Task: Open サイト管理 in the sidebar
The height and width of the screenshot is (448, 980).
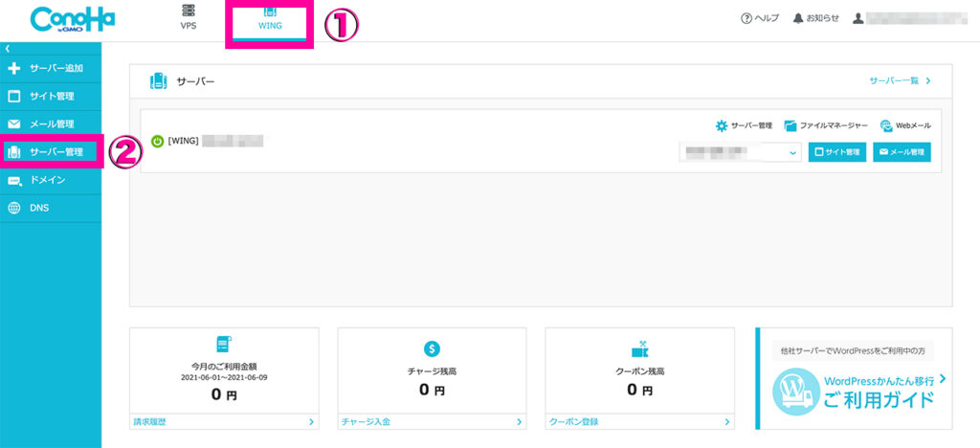Action: [51, 97]
